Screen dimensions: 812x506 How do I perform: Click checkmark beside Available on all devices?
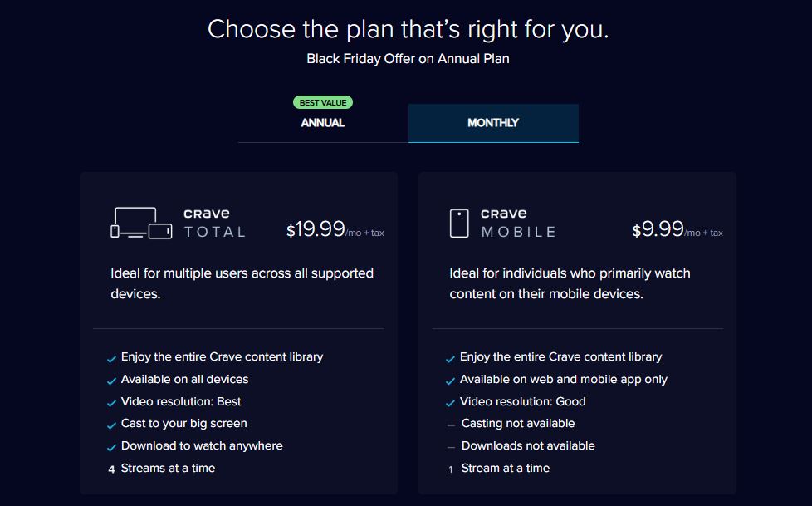111,381
